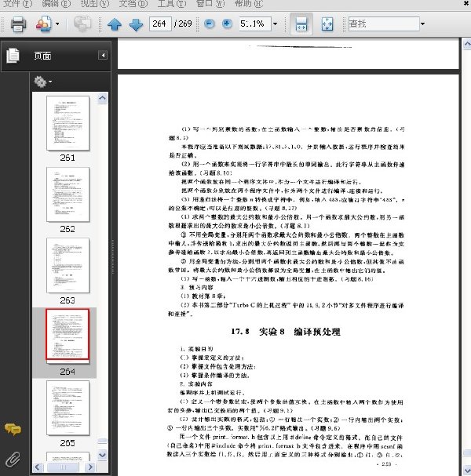Open the 窗口 (Window) menu
Image resolution: width=471 pixels, height=476 pixels.
(x=210, y=4)
